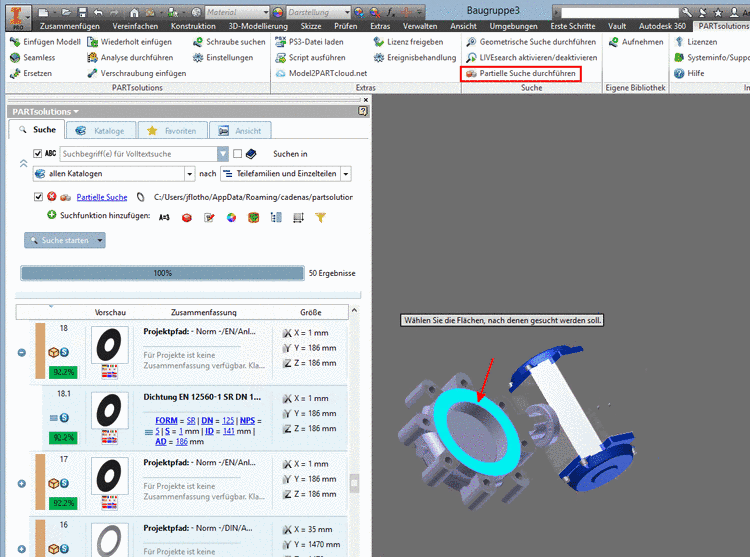This screenshot has height=557, width=750.
Task: Click Geometrische Suche durchführen
Action: (x=531, y=42)
